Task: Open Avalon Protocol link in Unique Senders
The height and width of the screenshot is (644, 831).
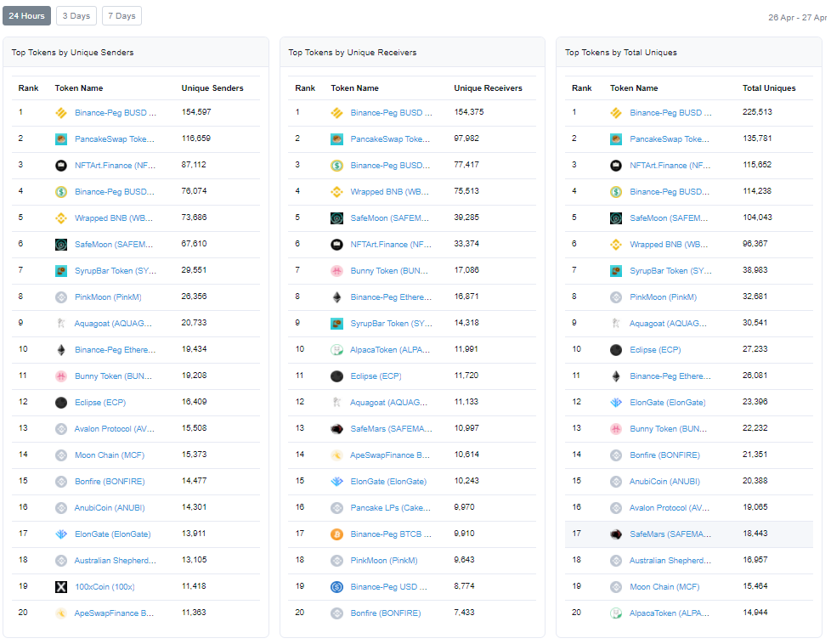Action: point(115,429)
